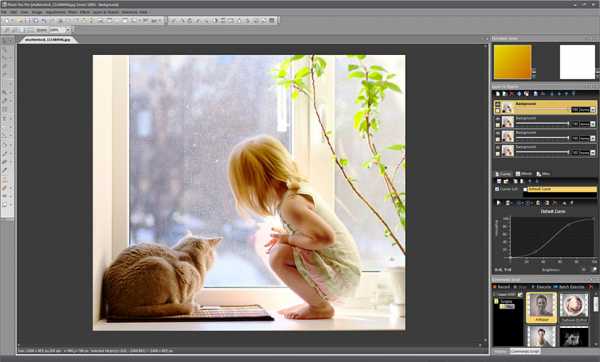Click the yellow-orange gradient foreground swatch
The width and height of the screenshot is (600, 362).
coord(512,62)
